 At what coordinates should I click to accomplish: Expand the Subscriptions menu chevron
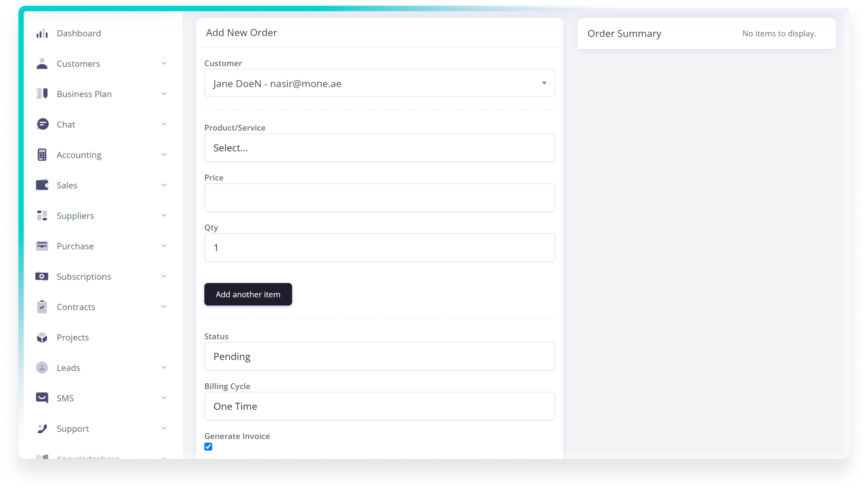click(164, 276)
